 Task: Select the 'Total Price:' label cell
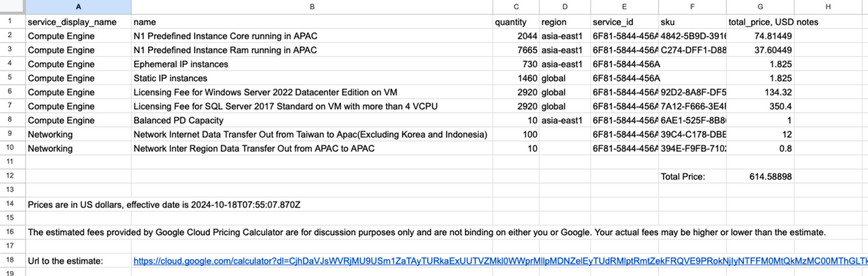692,176
